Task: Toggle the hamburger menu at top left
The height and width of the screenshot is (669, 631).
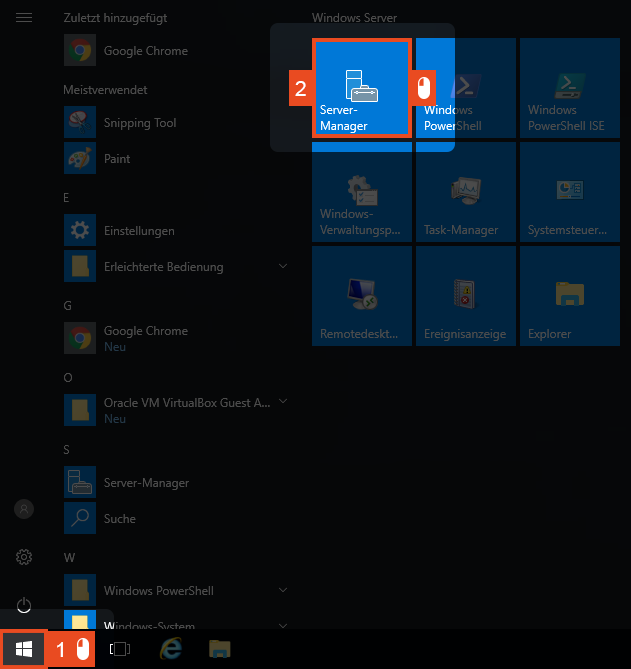Action: [24, 18]
